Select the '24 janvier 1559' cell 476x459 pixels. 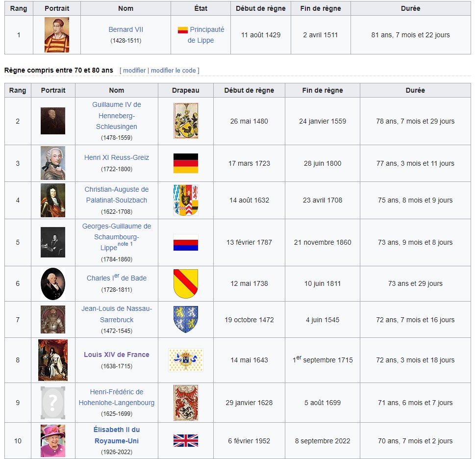tap(323, 121)
